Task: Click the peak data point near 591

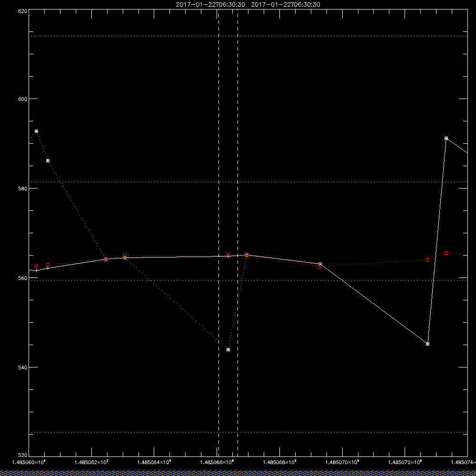Action: point(446,139)
